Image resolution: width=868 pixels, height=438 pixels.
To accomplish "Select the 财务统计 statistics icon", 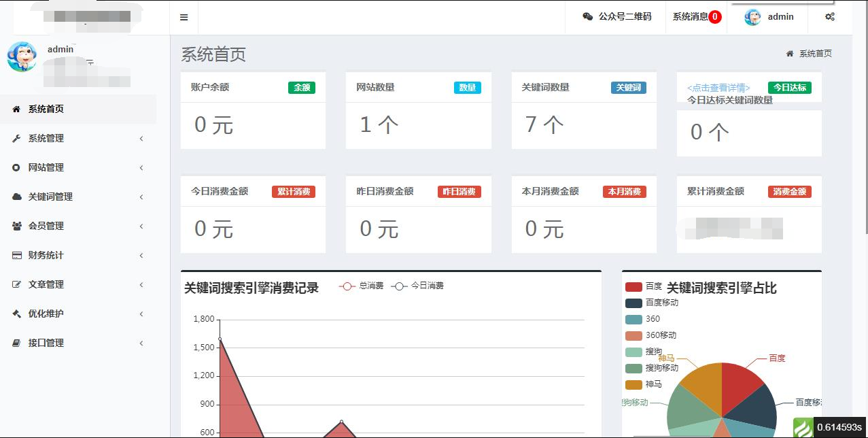I will pos(18,255).
